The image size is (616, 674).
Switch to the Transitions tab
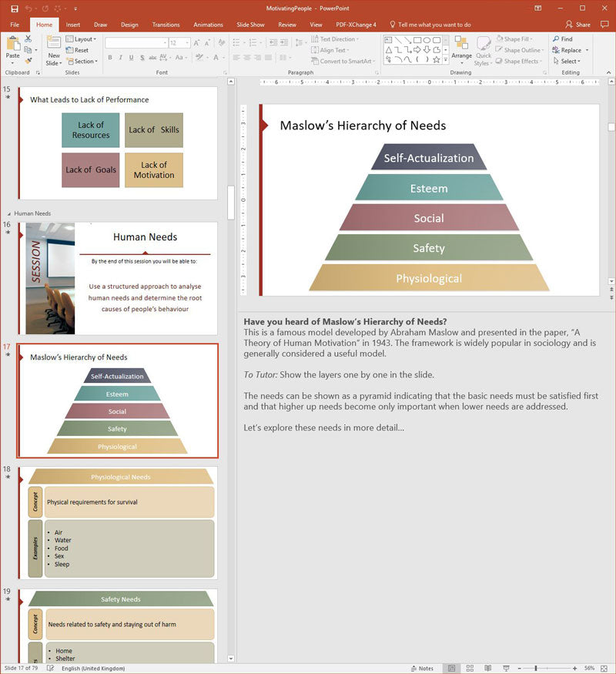click(x=166, y=25)
